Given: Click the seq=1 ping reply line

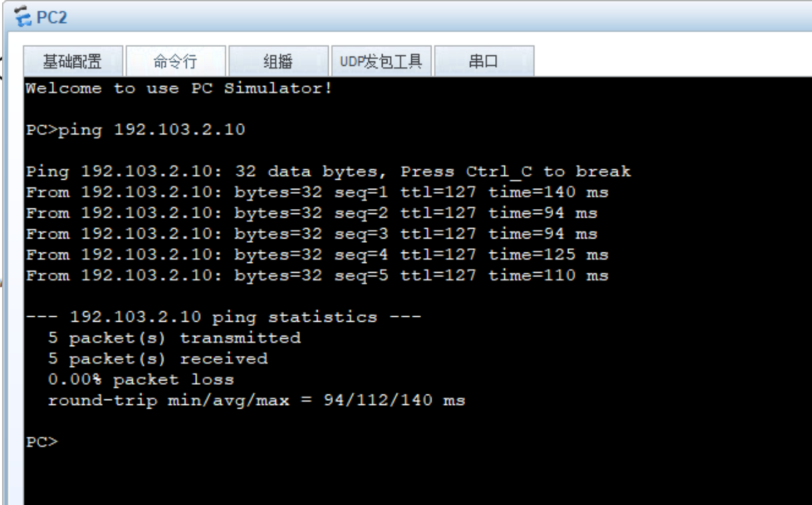Looking at the screenshot, I should (x=317, y=192).
